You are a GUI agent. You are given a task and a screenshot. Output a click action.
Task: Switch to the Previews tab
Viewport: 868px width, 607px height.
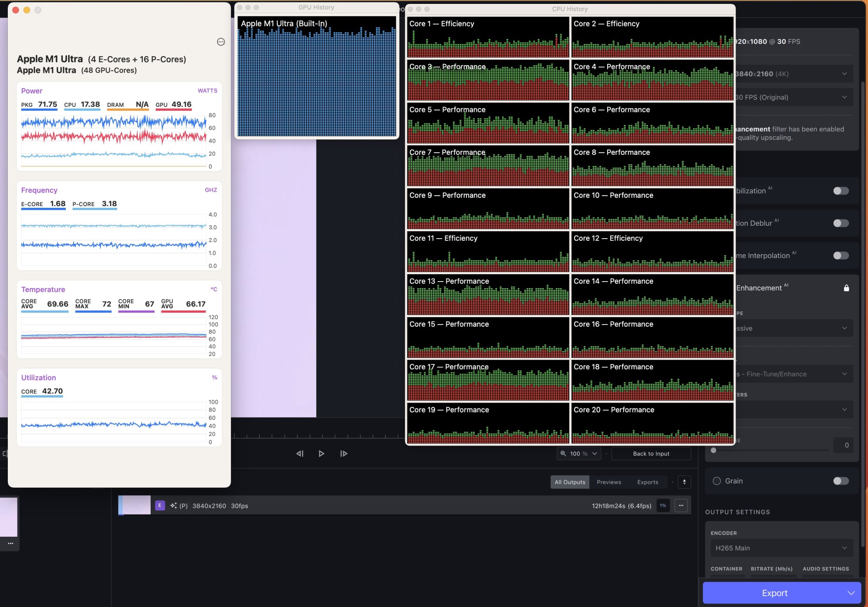click(609, 482)
